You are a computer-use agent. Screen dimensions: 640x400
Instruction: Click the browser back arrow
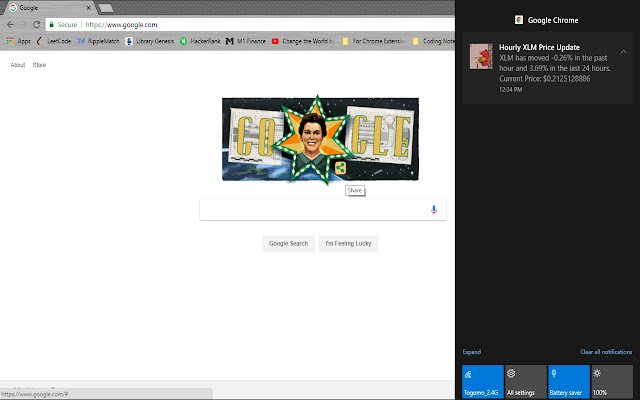click(x=10, y=24)
